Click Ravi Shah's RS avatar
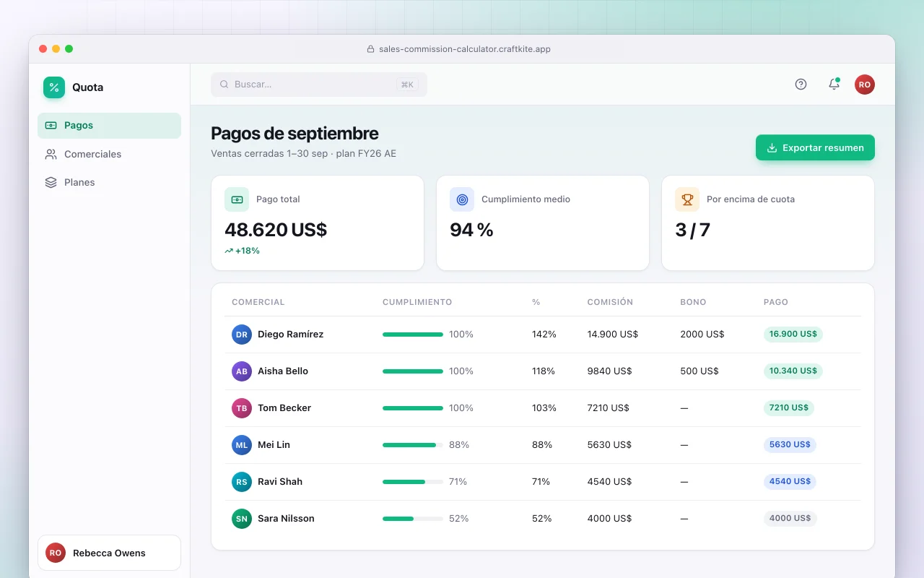The width and height of the screenshot is (924, 578). tap(242, 482)
